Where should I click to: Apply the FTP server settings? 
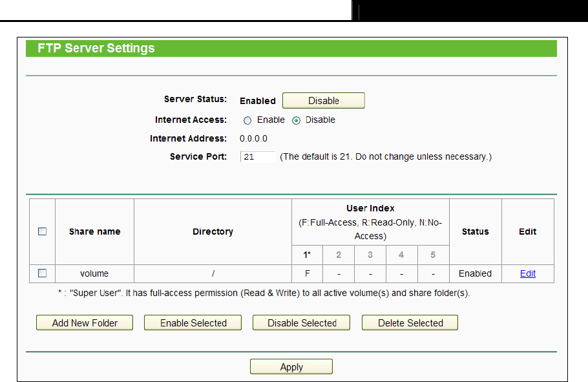(291, 366)
